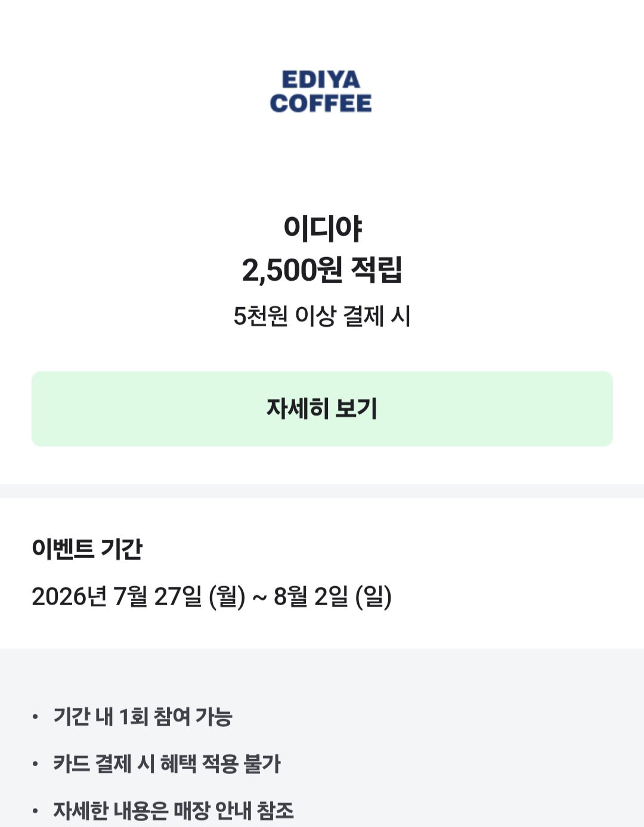Tap the 카드 결제 시 혜택 적용 불가 note
Screen dimensions: 644x827
tap(167, 763)
